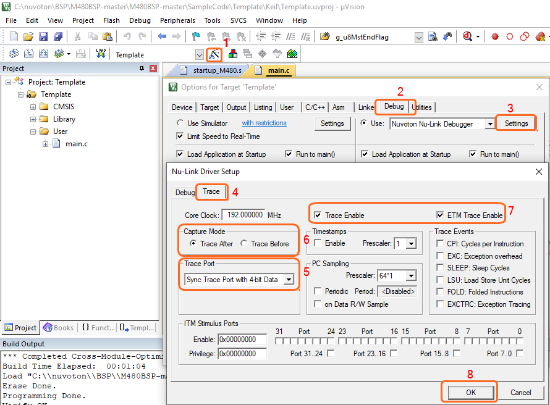Edit the ITM Privilege hex field
Screen dimensions: 550x405
point(242,353)
